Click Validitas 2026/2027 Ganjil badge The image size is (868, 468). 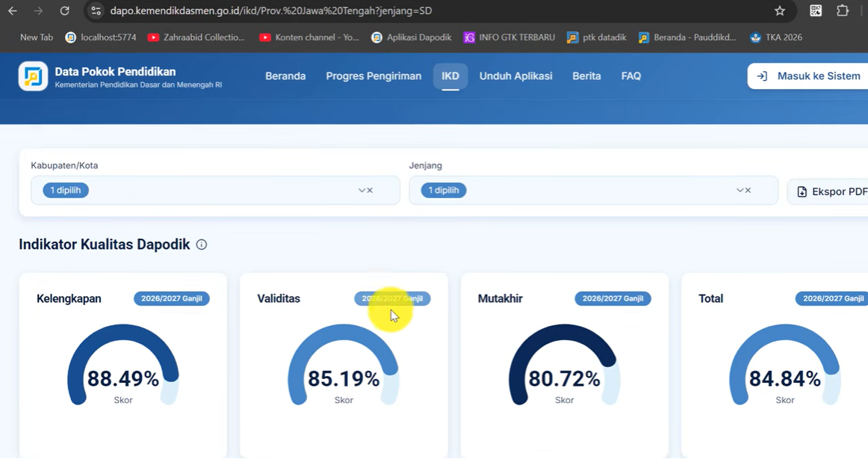pos(392,298)
